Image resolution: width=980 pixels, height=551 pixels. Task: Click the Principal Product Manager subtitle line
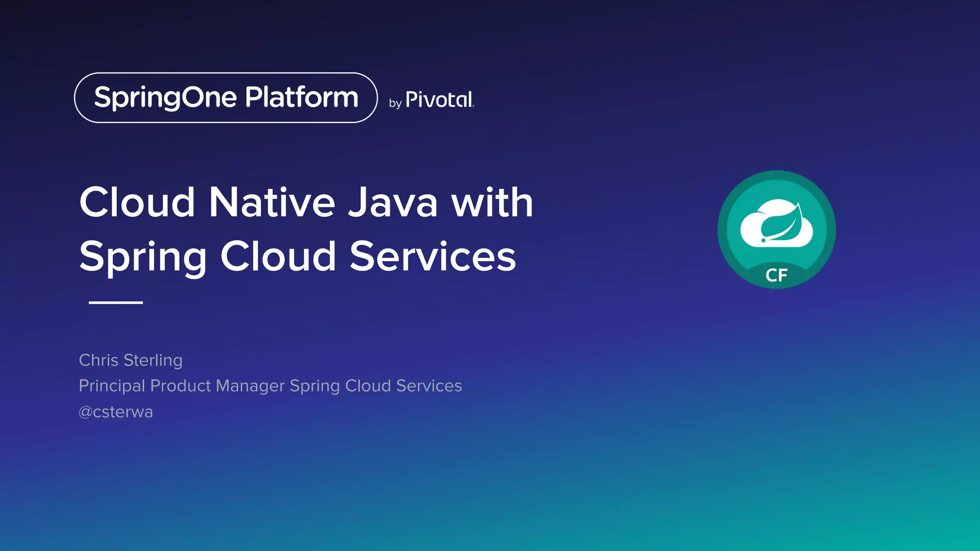(270, 386)
